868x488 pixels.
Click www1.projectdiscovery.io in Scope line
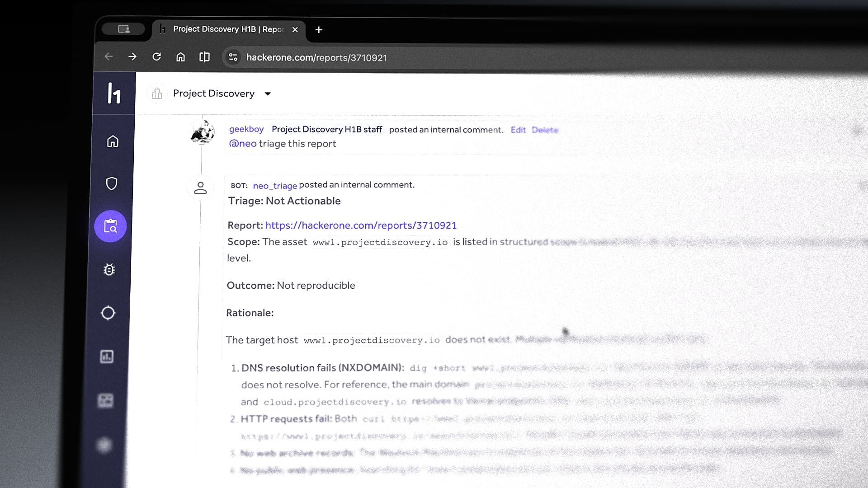click(x=380, y=242)
